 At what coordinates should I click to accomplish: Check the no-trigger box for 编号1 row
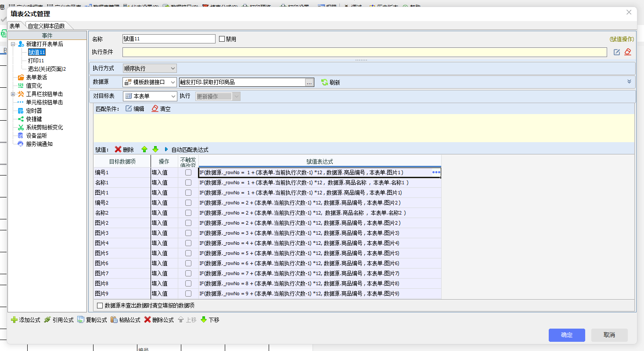(x=188, y=172)
